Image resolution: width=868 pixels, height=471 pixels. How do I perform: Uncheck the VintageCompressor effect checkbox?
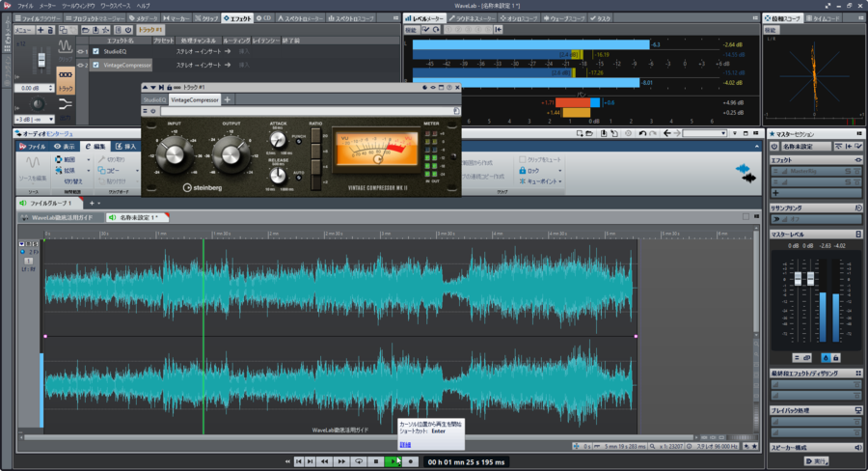tap(95, 65)
